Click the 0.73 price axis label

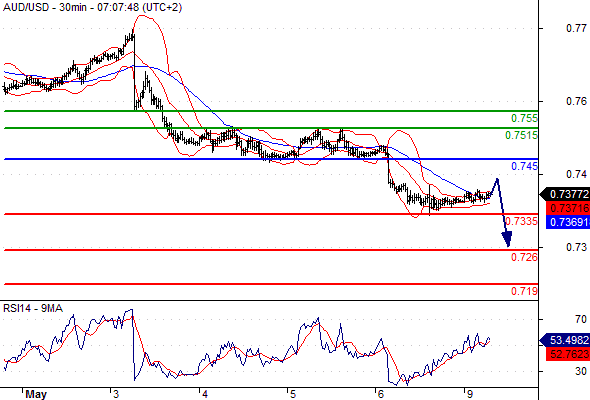(x=576, y=247)
